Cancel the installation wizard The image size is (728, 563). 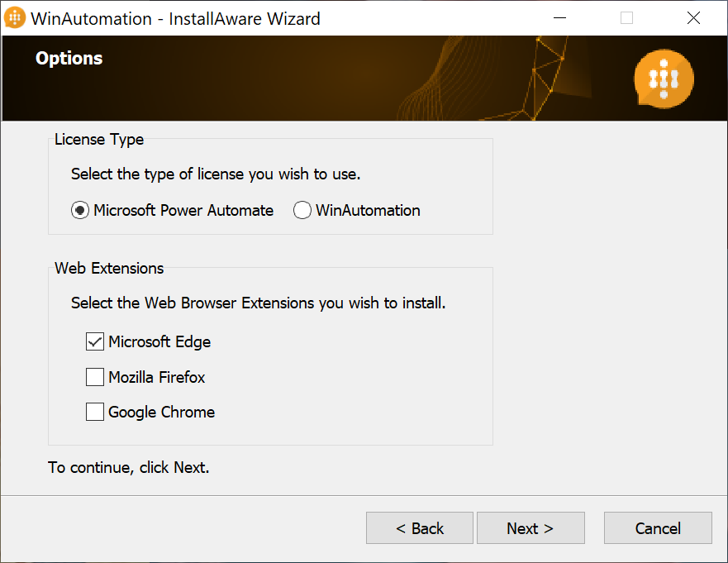tap(658, 528)
